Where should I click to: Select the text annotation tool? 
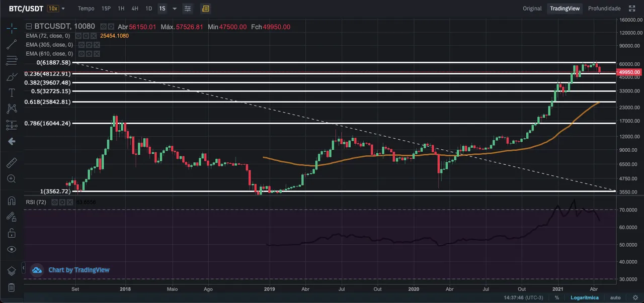click(12, 92)
